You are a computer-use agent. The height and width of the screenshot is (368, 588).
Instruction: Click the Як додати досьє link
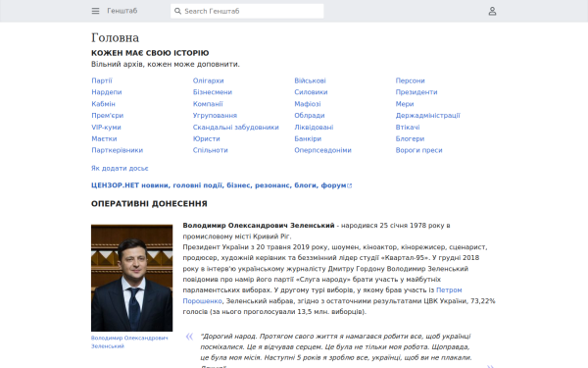click(x=120, y=168)
